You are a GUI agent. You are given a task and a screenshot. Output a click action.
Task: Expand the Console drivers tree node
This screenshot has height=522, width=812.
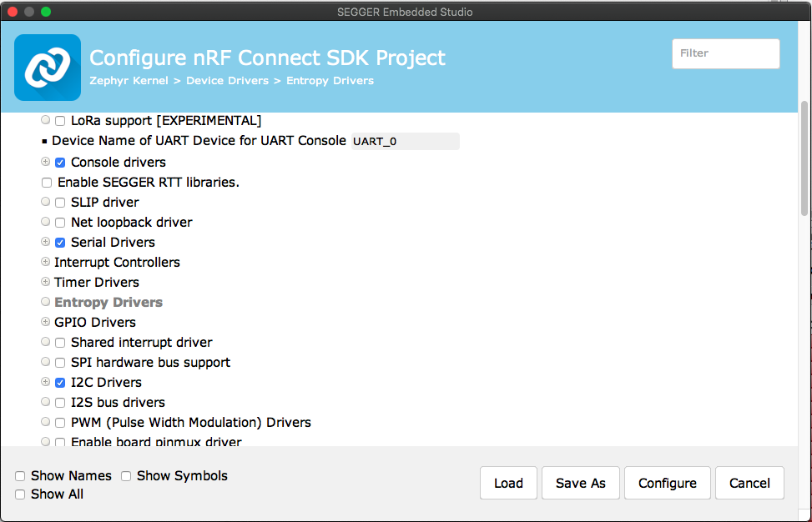46,162
